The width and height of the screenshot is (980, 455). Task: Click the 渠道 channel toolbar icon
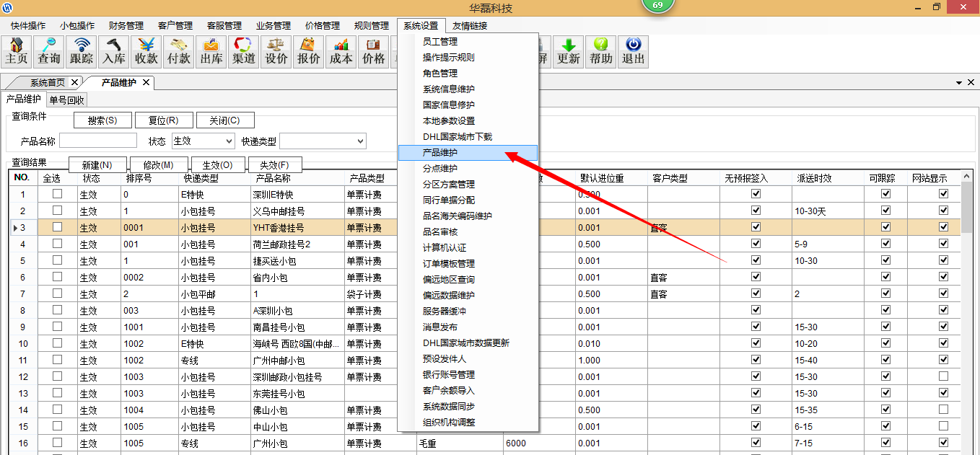click(244, 51)
